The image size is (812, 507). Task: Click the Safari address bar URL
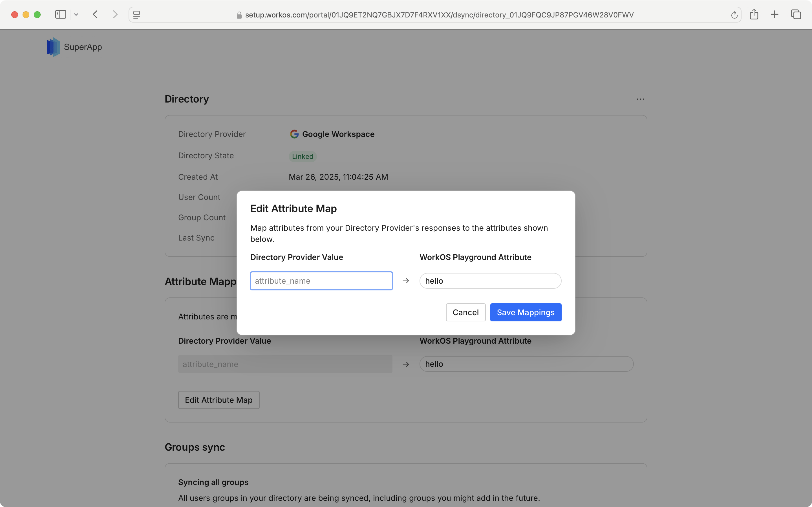click(x=439, y=15)
